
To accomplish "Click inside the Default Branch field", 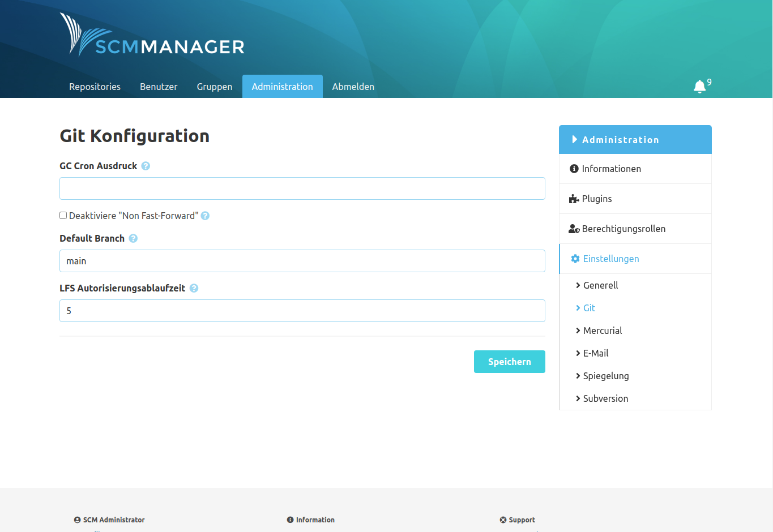I will click(302, 261).
